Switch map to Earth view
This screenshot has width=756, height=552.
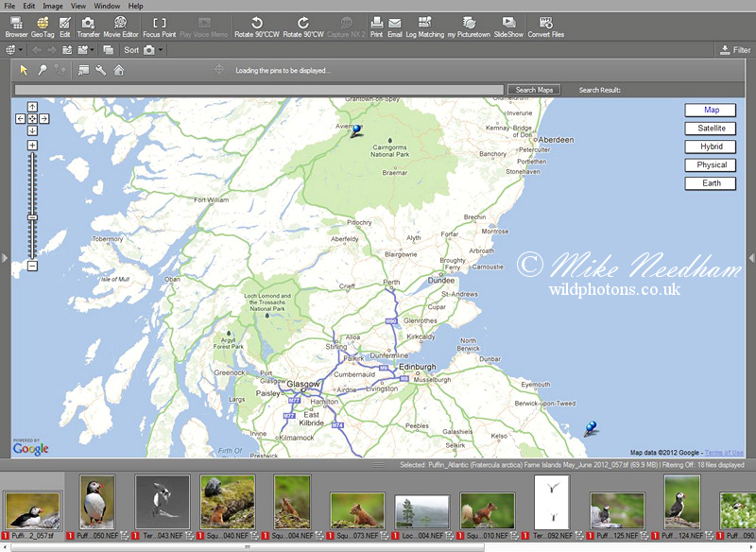711,183
